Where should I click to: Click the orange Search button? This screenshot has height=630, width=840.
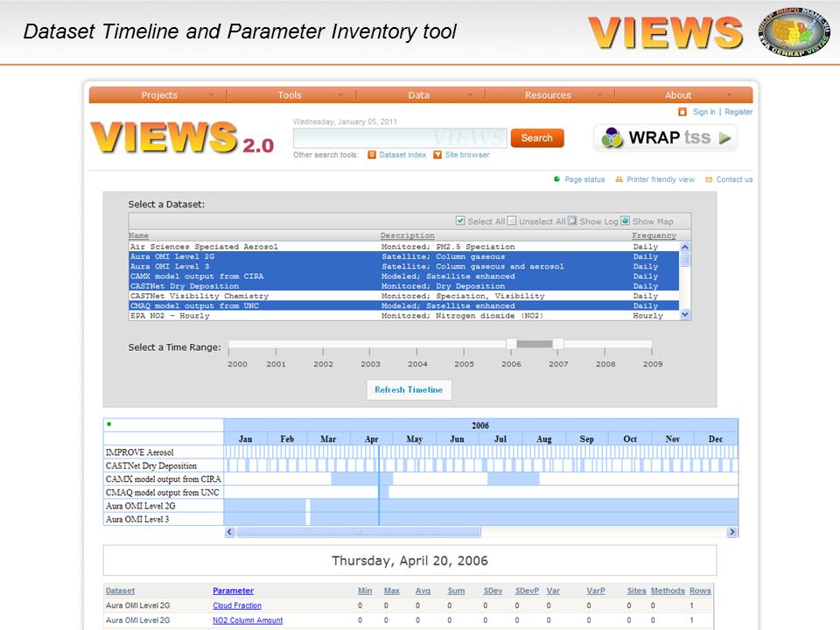tap(536, 137)
